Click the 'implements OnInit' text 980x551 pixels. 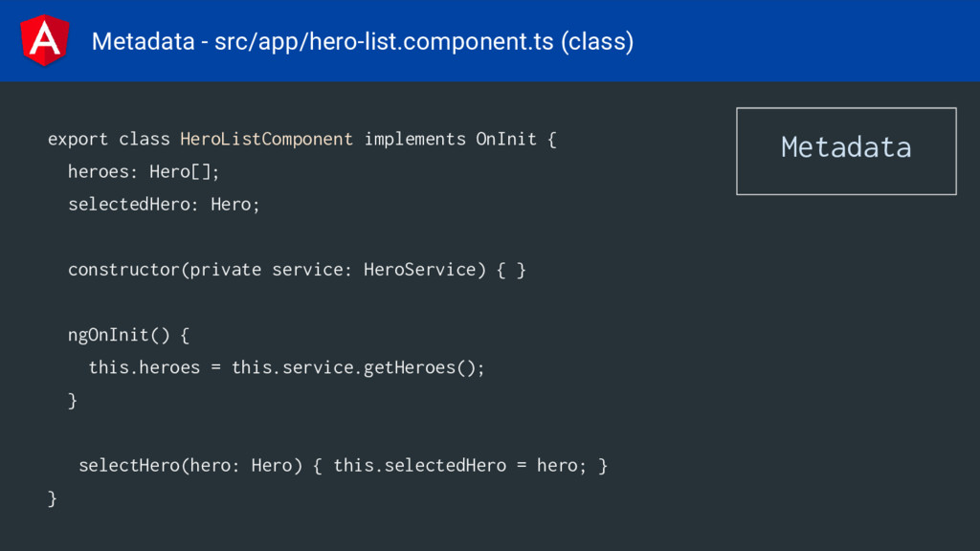[450, 140]
